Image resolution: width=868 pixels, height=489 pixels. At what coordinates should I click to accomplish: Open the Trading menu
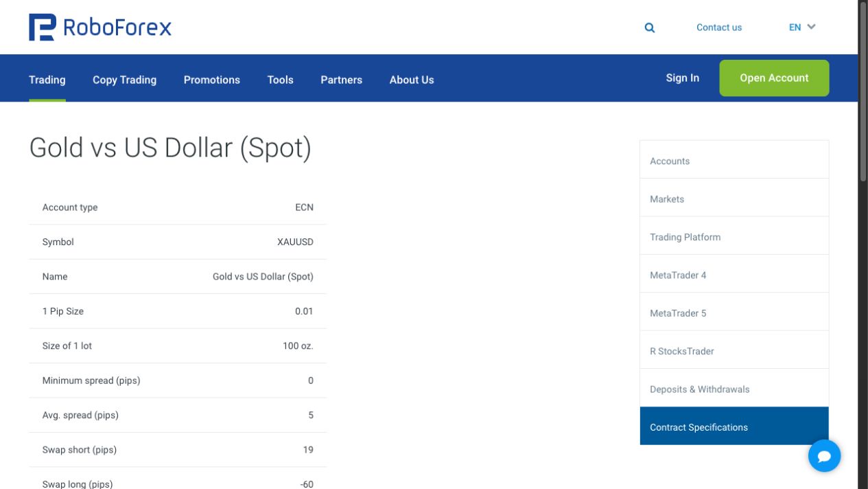[47, 80]
